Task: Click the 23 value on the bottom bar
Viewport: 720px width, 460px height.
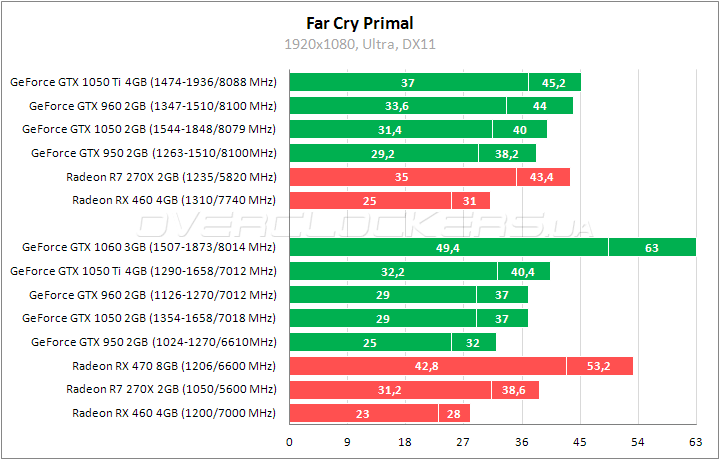Action: point(363,413)
